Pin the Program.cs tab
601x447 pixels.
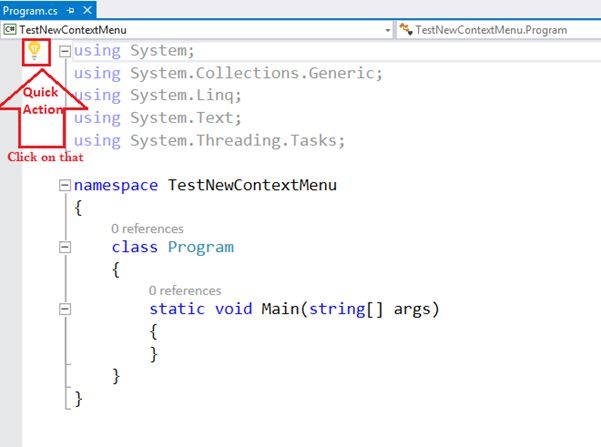coord(71,11)
